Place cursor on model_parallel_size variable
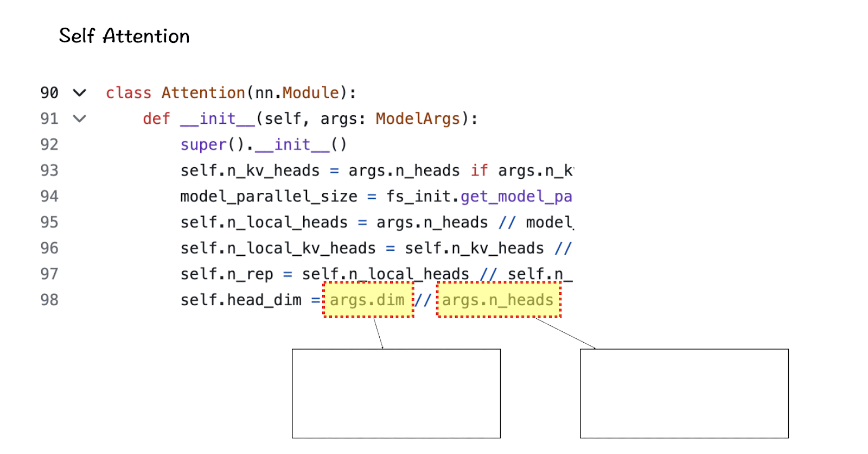This screenshot has height=454, width=868. point(269,196)
